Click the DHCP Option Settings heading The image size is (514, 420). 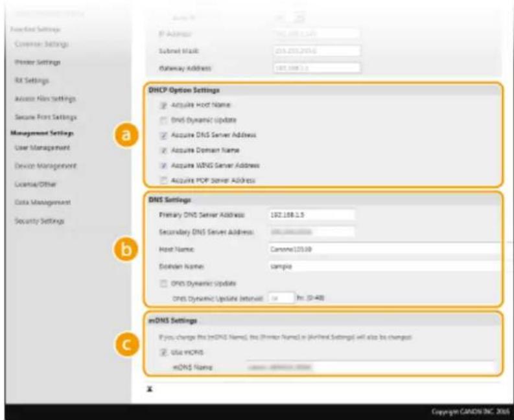click(x=184, y=90)
